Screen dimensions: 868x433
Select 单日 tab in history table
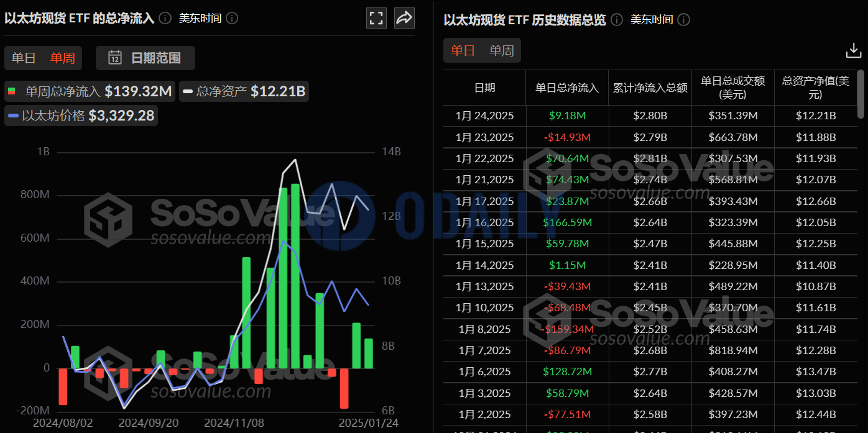pos(463,50)
